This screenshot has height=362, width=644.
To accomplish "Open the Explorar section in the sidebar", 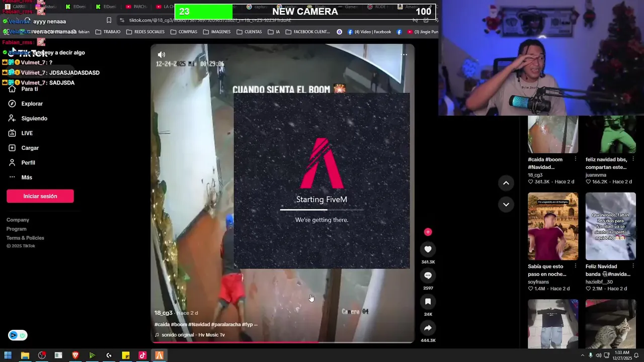I will [x=26, y=104].
